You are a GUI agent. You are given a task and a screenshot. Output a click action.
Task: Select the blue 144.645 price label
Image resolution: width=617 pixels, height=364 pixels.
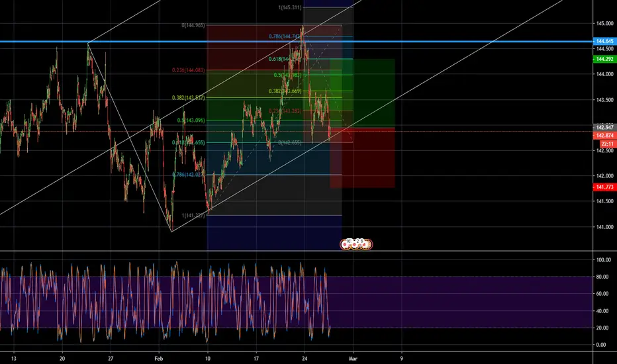tap(604, 41)
